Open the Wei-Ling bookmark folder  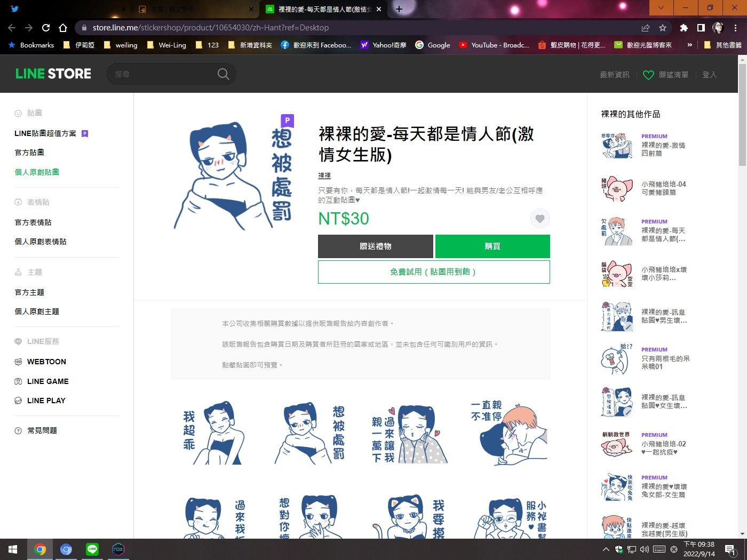point(166,45)
